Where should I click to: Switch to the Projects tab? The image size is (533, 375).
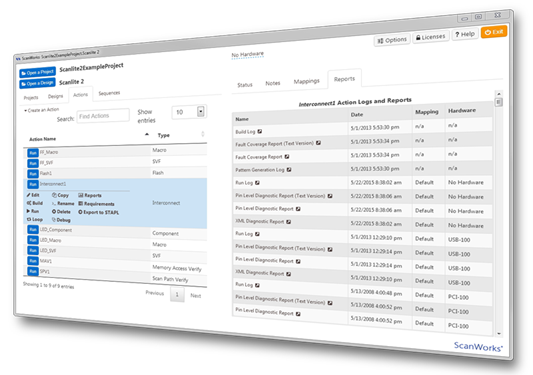point(31,98)
